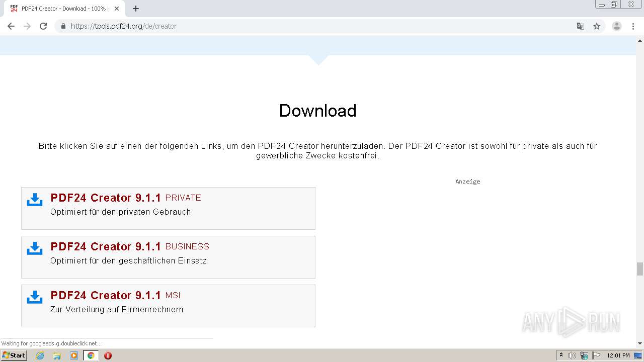Click the 12:01 PM clock
The image size is (644, 362).
618,355
